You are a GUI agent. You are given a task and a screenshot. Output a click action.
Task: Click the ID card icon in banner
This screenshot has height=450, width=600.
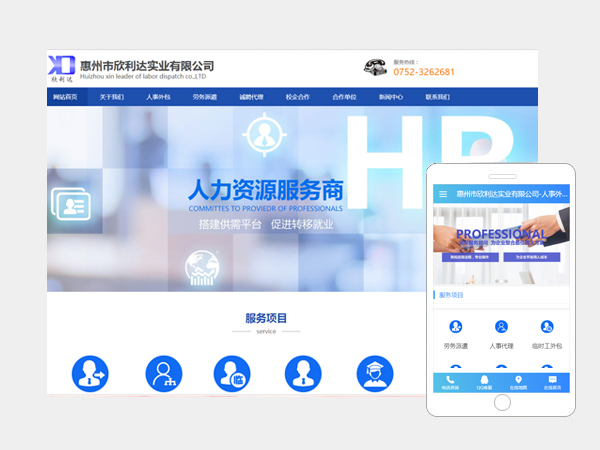pos(71,204)
